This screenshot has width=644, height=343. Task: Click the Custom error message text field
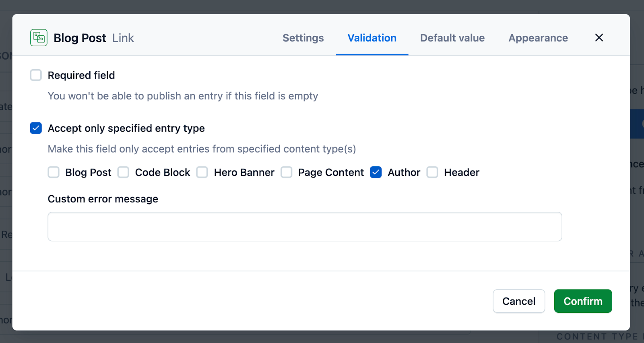click(x=305, y=226)
